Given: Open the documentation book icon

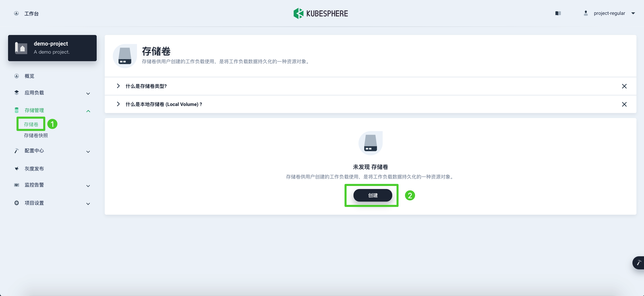Looking at the screenshot, I should 558,13.
